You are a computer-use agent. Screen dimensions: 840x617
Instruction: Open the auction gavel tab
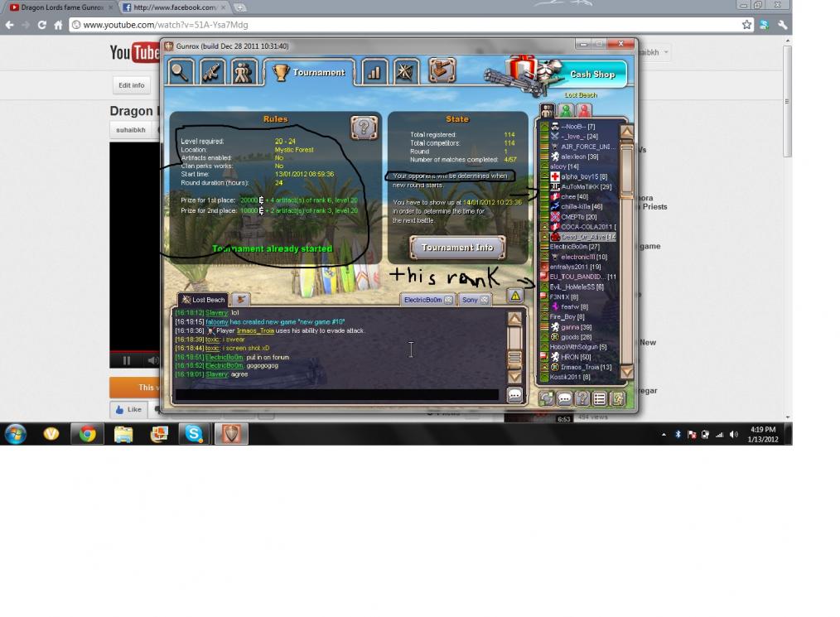tap(441, 71)
